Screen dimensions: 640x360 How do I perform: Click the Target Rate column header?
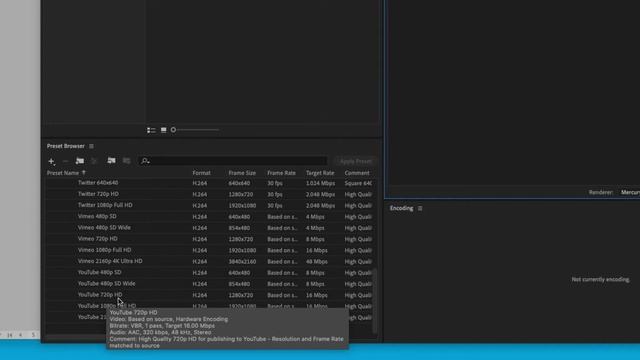click(320, 173)
